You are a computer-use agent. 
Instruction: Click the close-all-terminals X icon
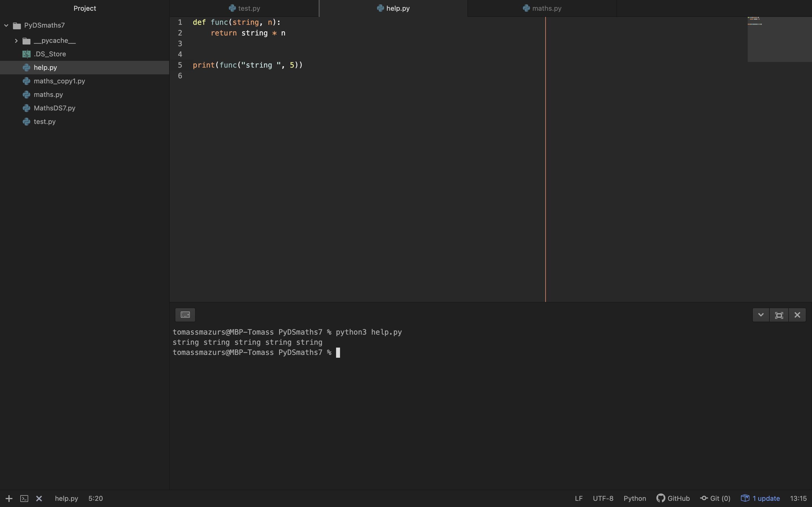click(39, 498)
